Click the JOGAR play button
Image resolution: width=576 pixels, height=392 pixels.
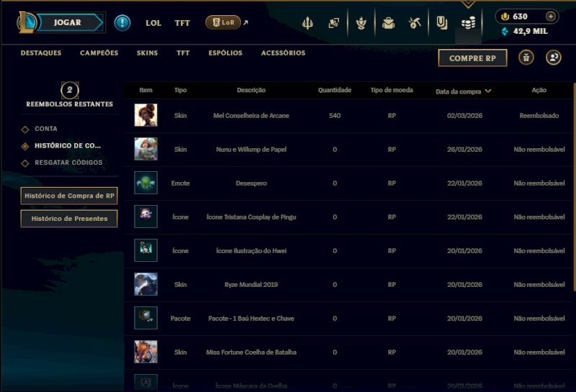point(69,22)
